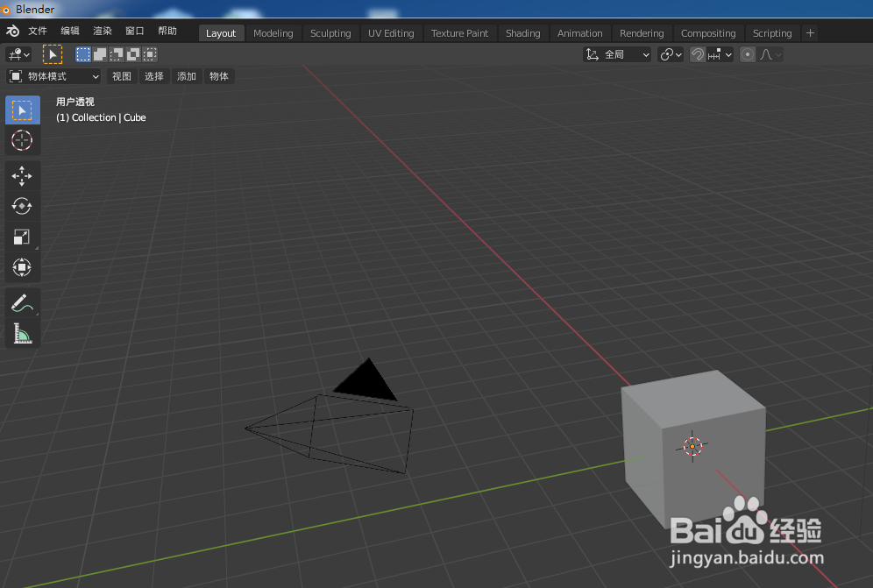873x588 pixels.
Task: Add a new workspace with plus button
Action: (x=810, y=33)
